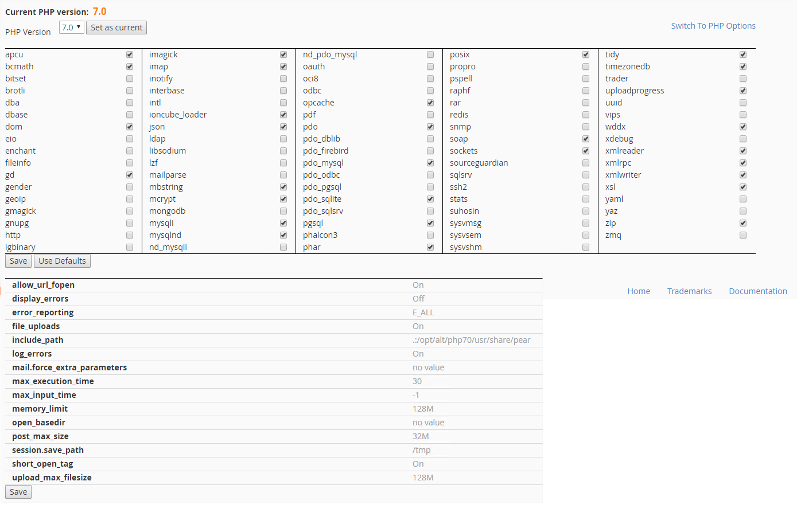Edit upload_max_filesize value 128M
797x532 pixels.
coord(423,478)
